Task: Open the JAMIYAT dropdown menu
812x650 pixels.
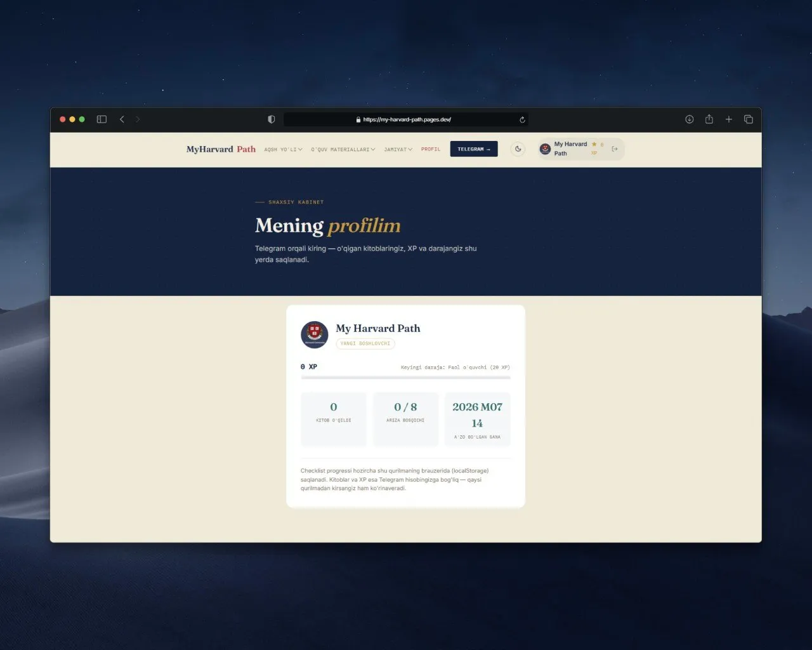Action: pyautogui.click(x=398, y=150)
